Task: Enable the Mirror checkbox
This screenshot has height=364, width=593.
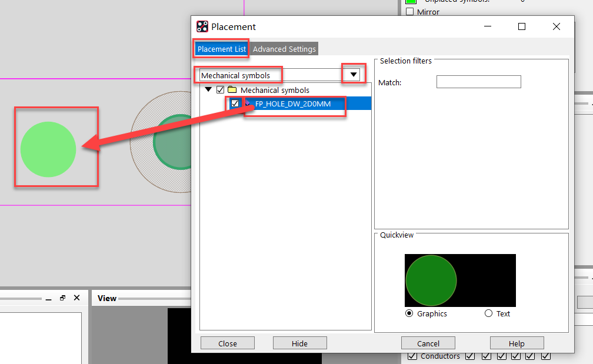Action: tap(410, 12)
